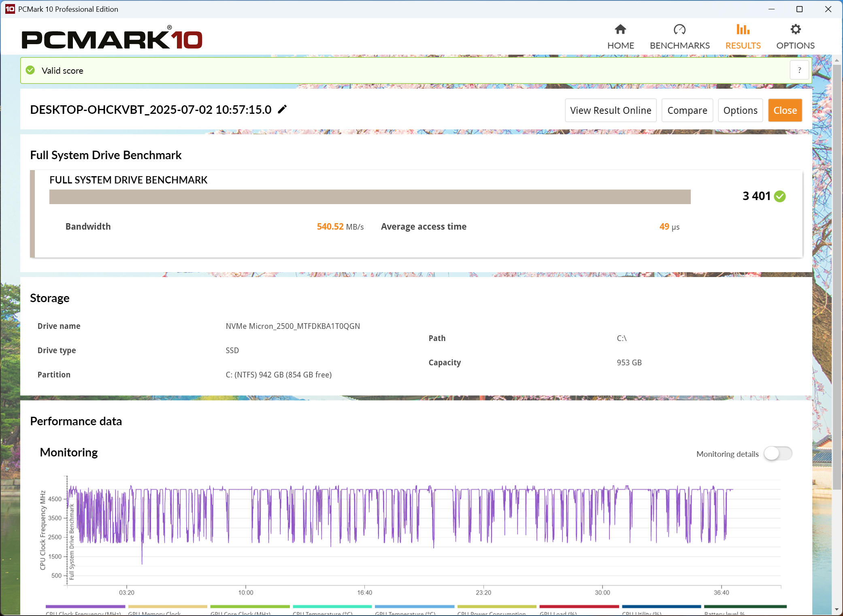
Task: Open the result Options button
Action: tap(740, 110)
